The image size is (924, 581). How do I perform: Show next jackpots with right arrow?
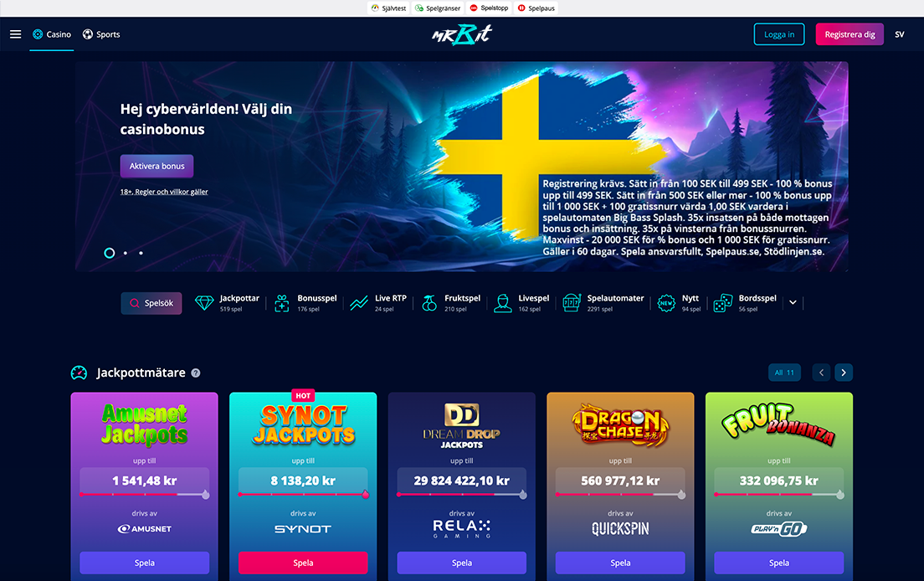pos(844,373)
